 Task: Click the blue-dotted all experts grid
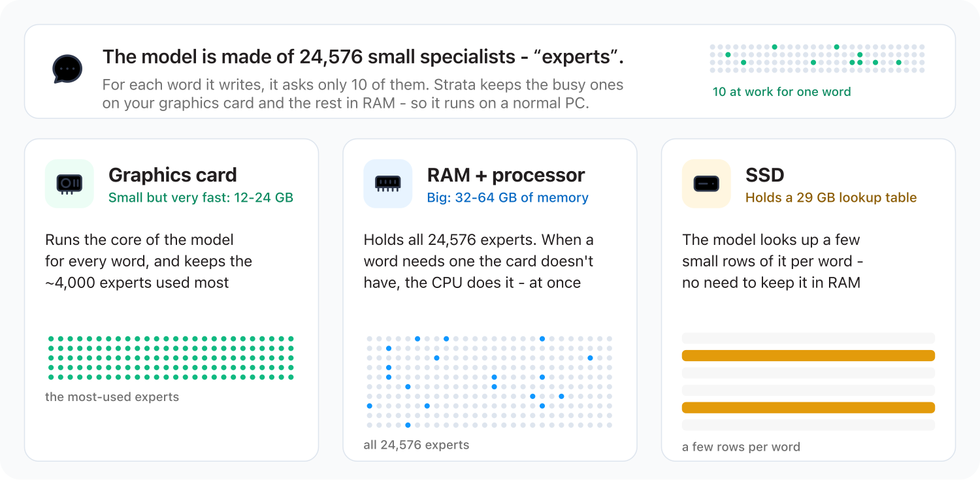tap(488, 382)
